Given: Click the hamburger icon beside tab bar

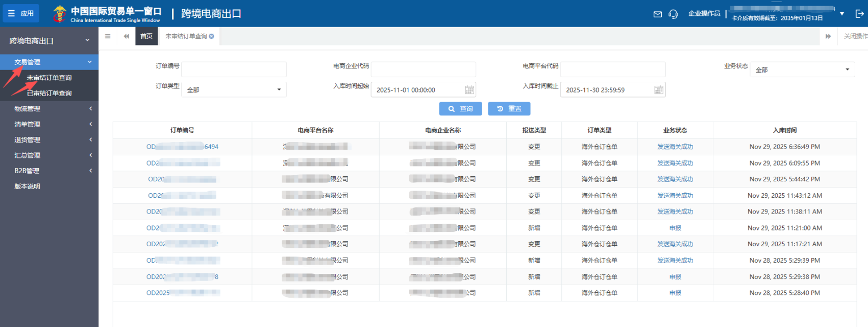Looking at the screenshot, I should [x=108, y=36].
